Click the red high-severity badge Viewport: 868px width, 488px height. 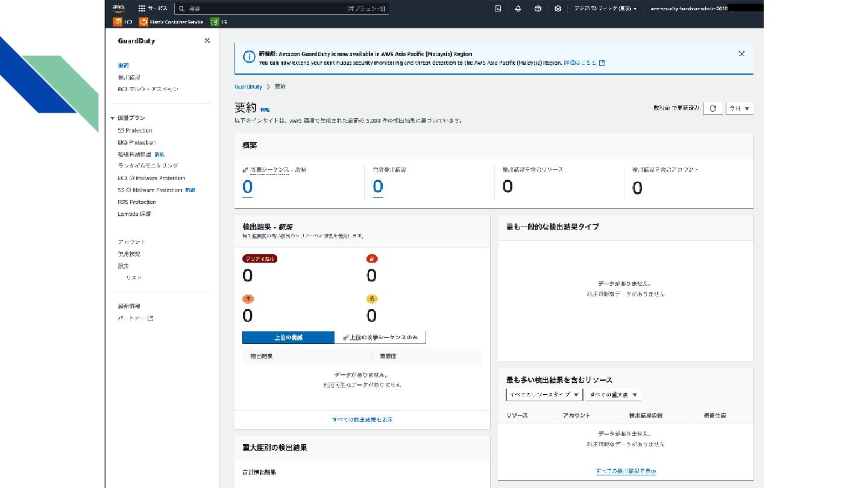tap(372, 258)
